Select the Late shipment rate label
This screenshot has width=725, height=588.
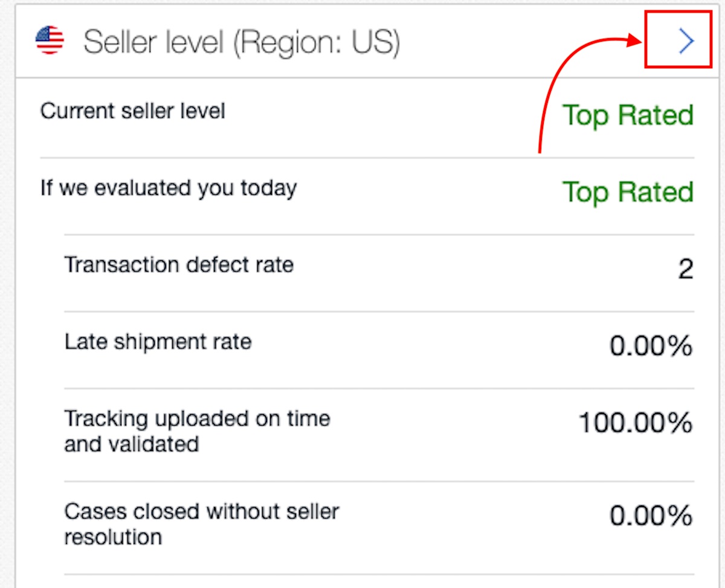[158, 342]
